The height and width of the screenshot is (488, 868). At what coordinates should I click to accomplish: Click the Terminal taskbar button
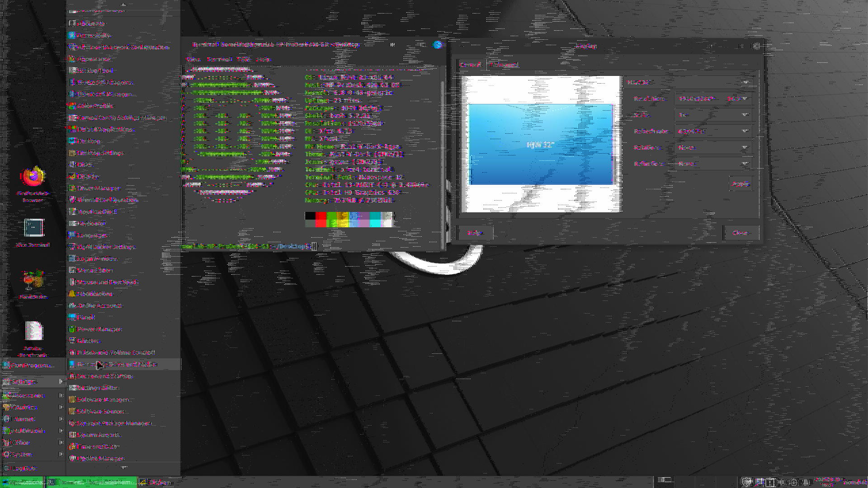point(91,482)
